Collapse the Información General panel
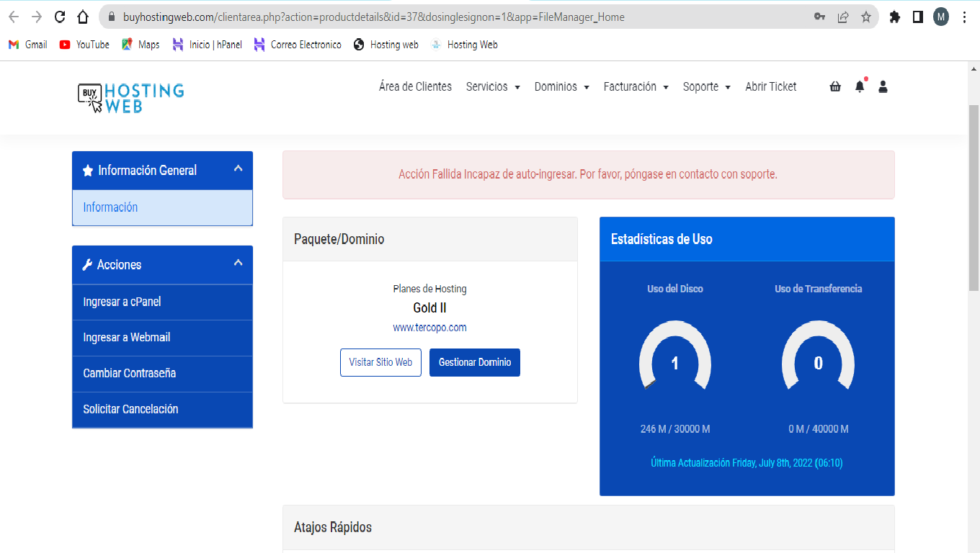 click(x=238, y=168)
